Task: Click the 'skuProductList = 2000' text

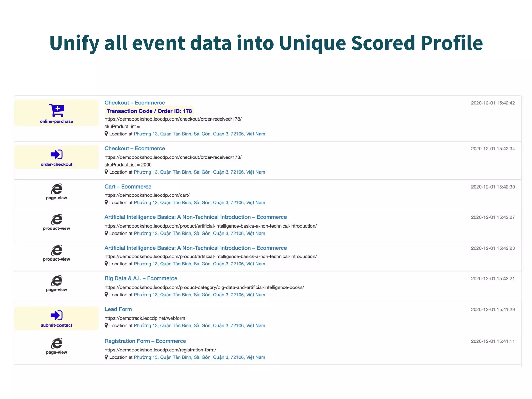Action: pyautogui.click(x=128, y=165)
